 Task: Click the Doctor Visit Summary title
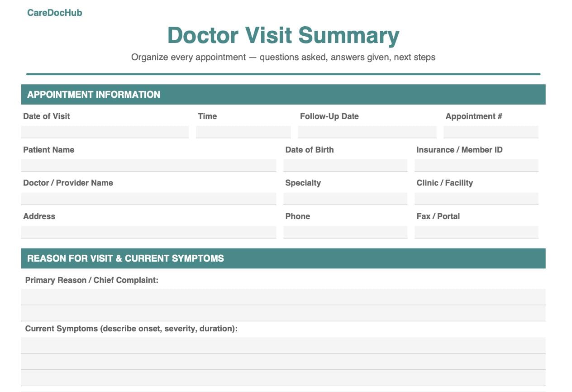(283, 35)
